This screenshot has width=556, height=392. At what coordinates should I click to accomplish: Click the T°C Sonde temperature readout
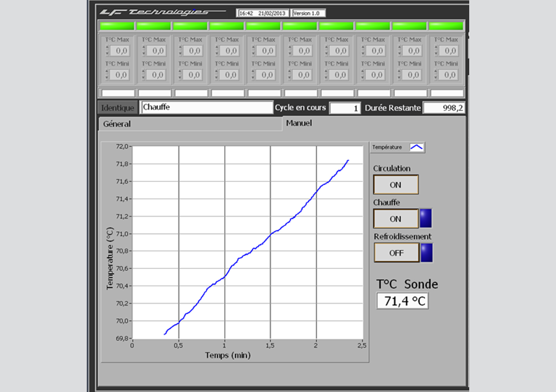402,301
